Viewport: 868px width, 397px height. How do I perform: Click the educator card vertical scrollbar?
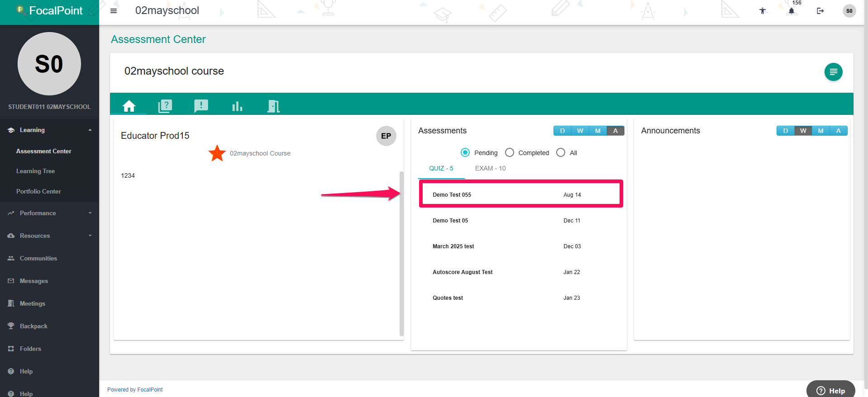coord(401,253)
